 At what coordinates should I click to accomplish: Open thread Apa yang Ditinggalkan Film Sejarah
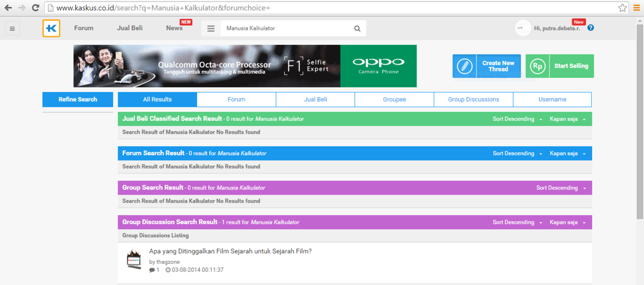click(230, 251)
